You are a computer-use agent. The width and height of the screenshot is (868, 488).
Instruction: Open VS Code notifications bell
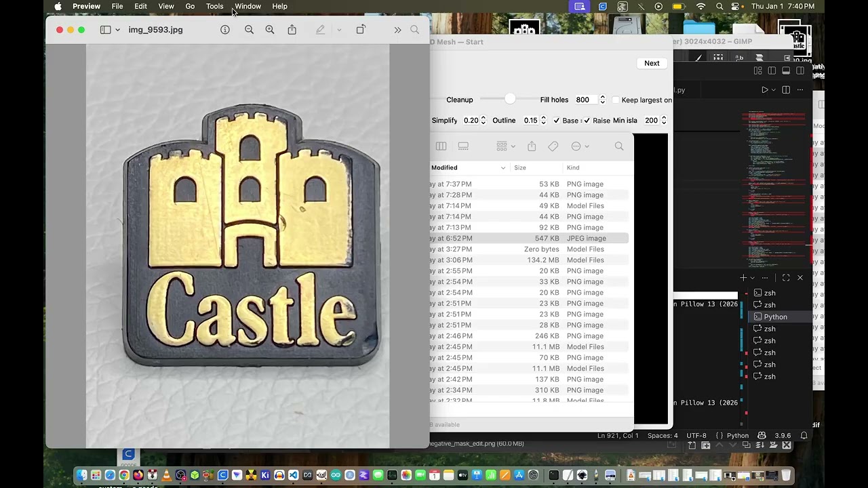coord(804,436)
